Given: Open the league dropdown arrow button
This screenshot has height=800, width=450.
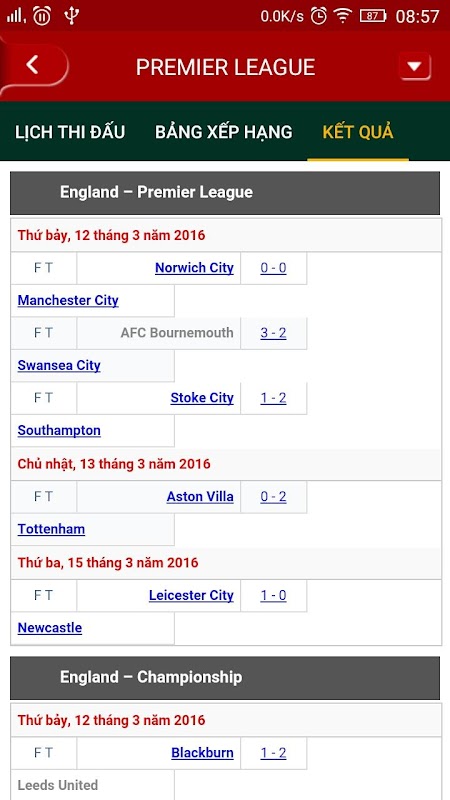Looking at the screenshot, I should [414, 67].
